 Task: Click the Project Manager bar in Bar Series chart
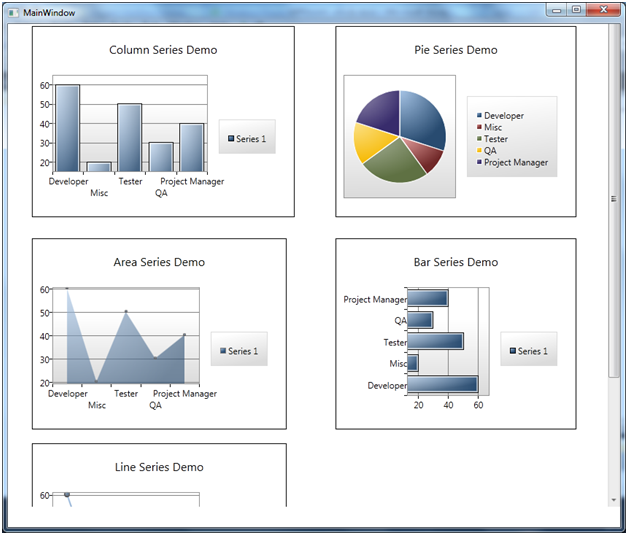(x=427, y=298)
